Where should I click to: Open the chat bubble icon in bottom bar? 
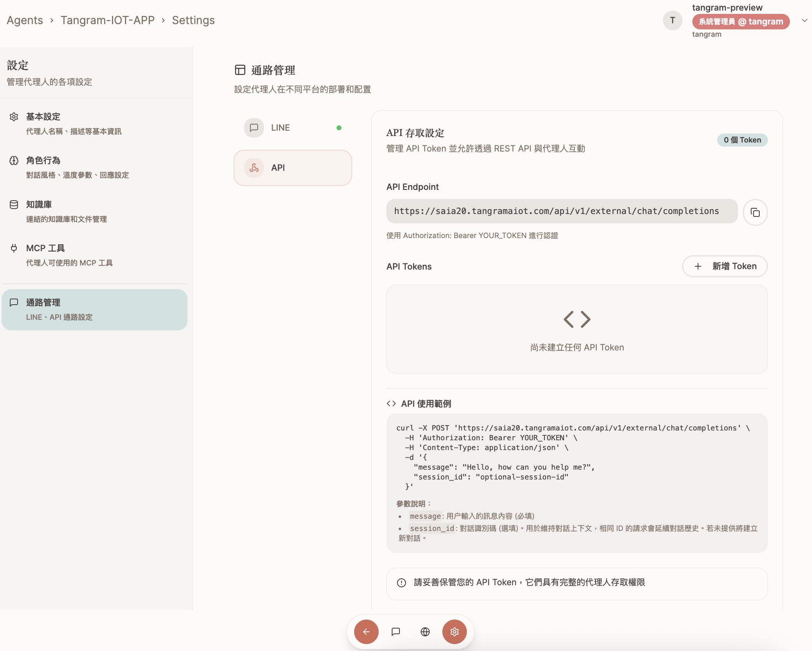coord(396,632)
